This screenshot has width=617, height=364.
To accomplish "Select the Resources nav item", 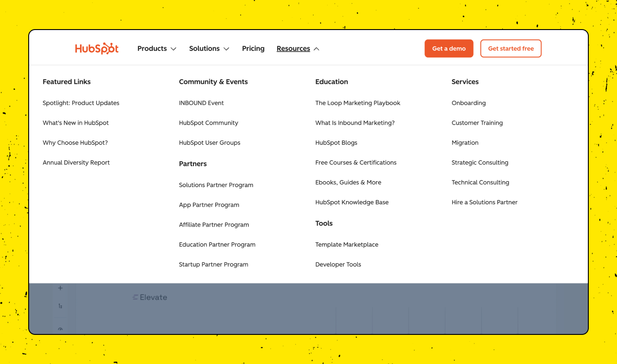I will pos(293,49).
